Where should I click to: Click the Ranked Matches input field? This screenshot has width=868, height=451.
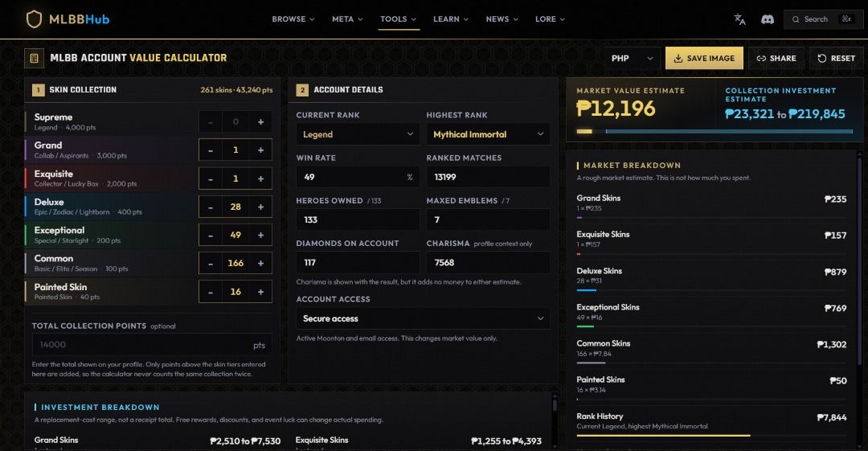489,177
